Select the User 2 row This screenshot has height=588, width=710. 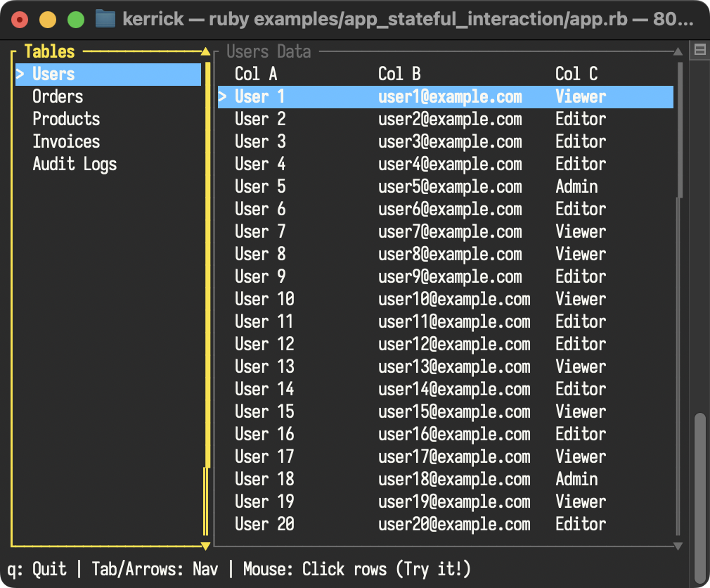446,119
